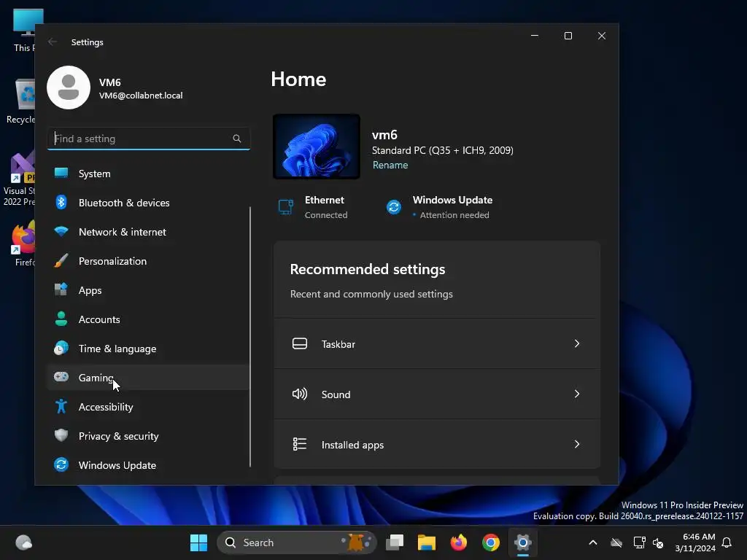Click the VM6@collabnet.local account text
The width and height of the screenshot is (747, 560).
(x=141, y=96)
